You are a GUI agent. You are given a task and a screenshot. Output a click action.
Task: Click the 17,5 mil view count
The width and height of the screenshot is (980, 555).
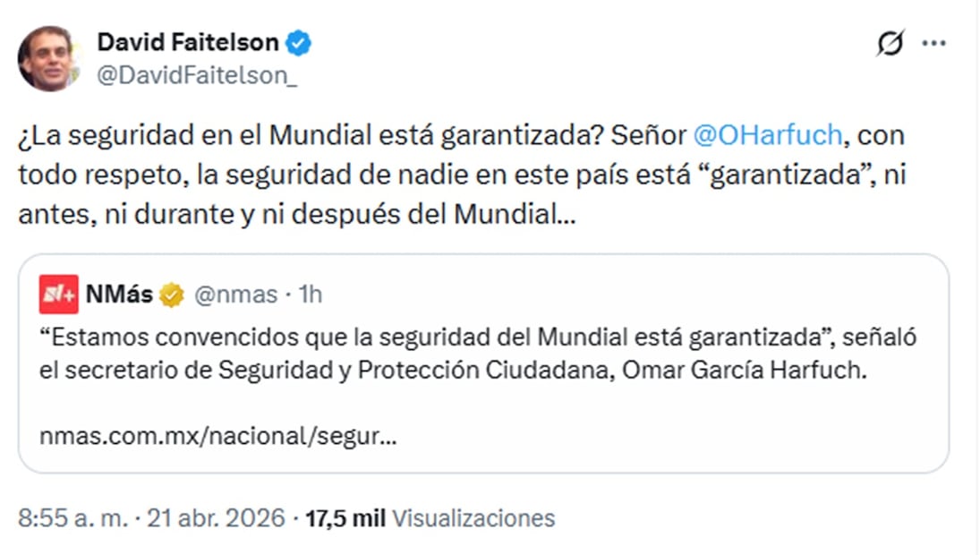[345, 517]
